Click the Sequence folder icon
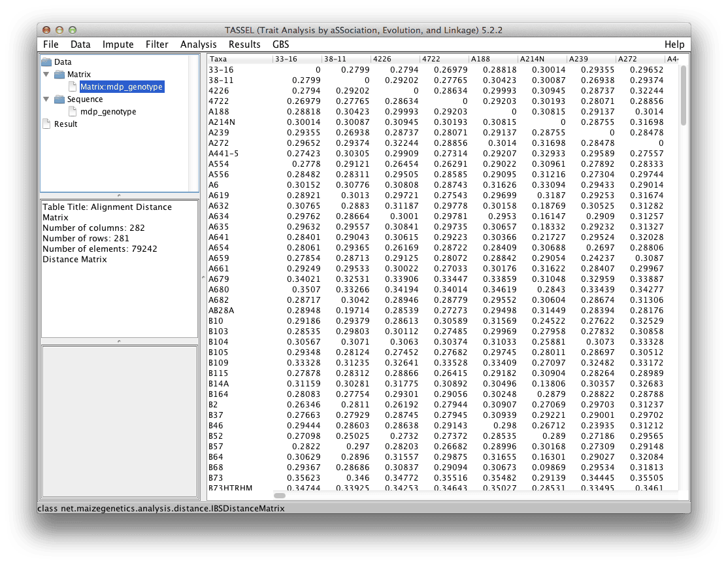The height and width of the screenshot is (565, 728). (59, 99)
